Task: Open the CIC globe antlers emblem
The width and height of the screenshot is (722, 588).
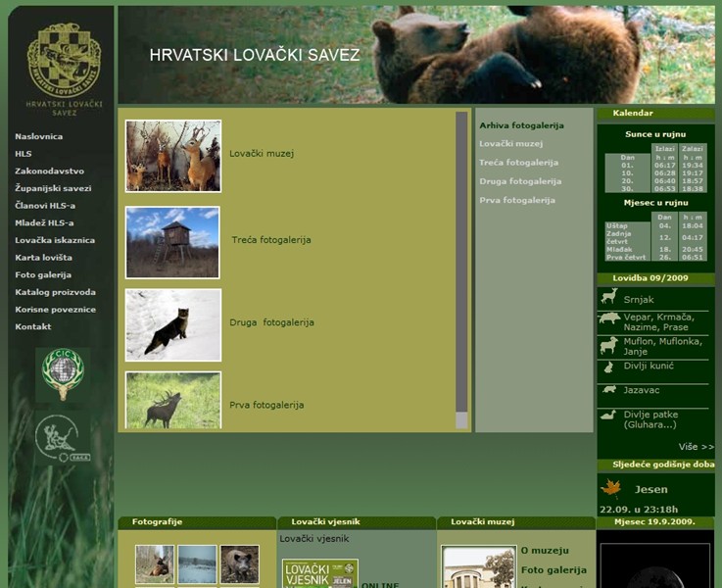Action: (x=63, y=374)
